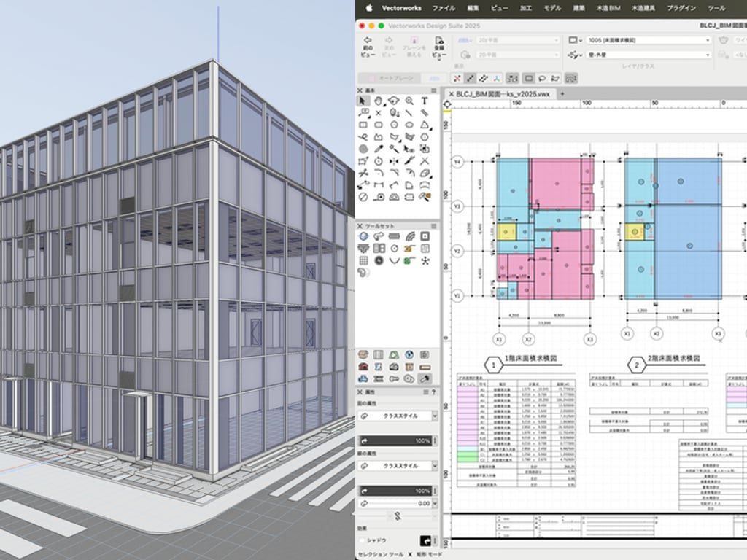Toggle the オートプレーン button
The height and width of the screenshot is (560, 747).
pos(388,78)
